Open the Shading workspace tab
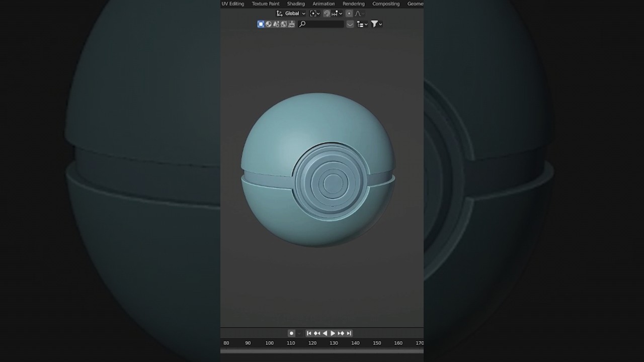644x362 pixels. click(296, 4)
